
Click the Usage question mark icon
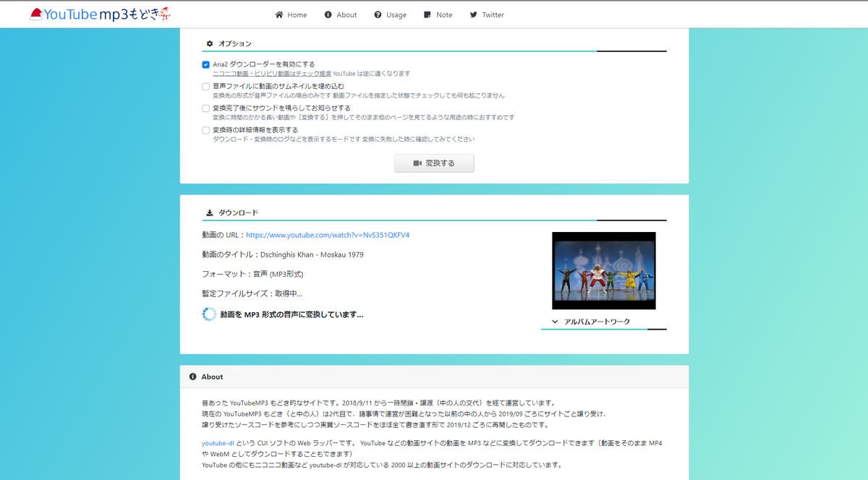[378, 14]
